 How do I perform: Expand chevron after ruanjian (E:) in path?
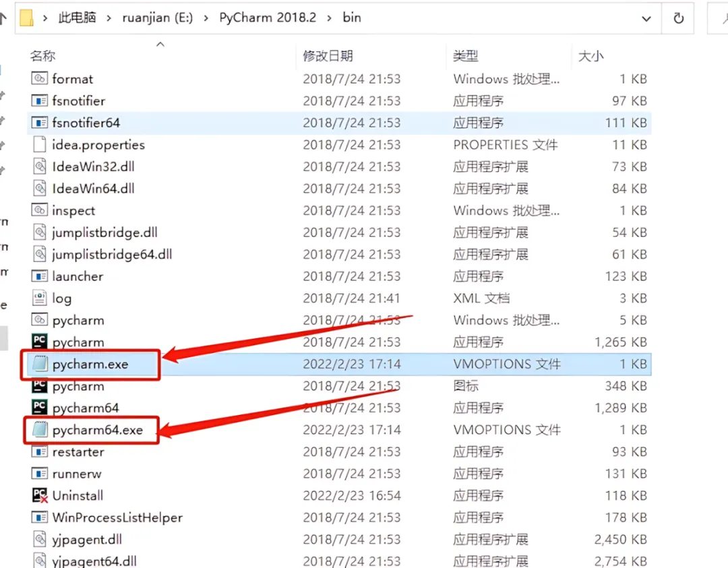tap(206, 18)
